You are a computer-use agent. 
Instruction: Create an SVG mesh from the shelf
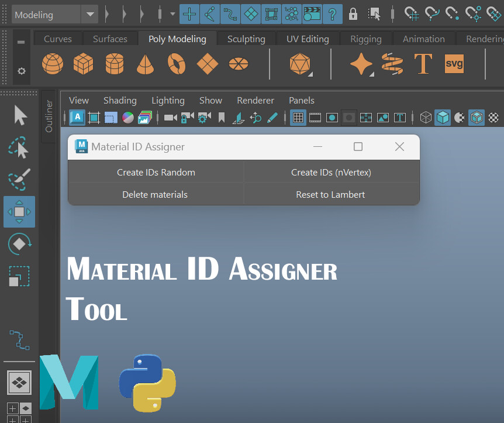pos(454,64)
